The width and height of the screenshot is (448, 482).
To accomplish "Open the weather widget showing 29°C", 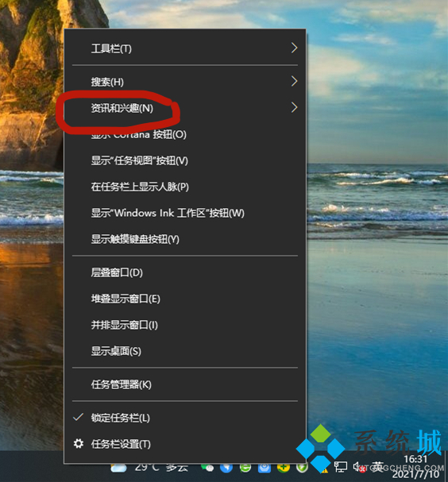I will coord(150,468).
